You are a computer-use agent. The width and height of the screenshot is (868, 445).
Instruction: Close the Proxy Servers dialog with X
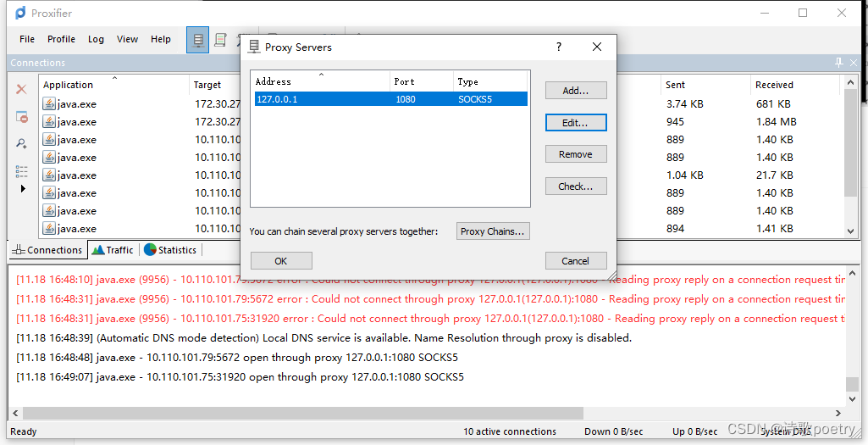(x=597, y=47)
